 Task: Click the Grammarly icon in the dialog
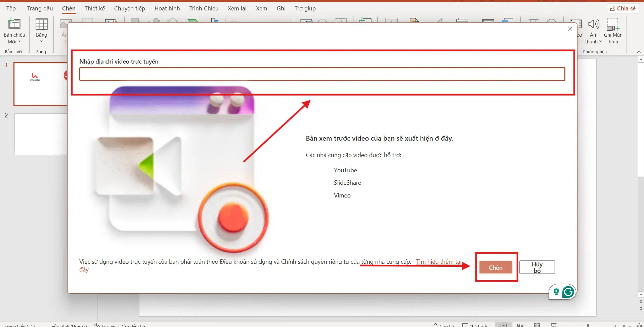coord(568,292)
